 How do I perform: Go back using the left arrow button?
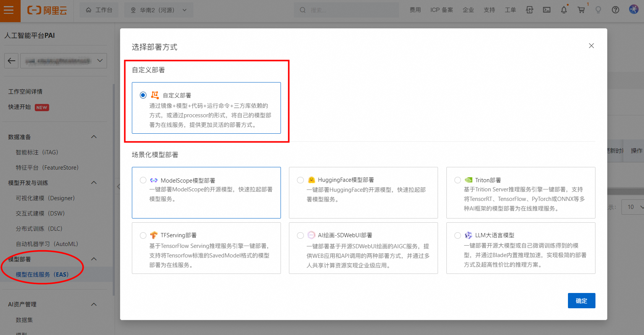[11, 61]
